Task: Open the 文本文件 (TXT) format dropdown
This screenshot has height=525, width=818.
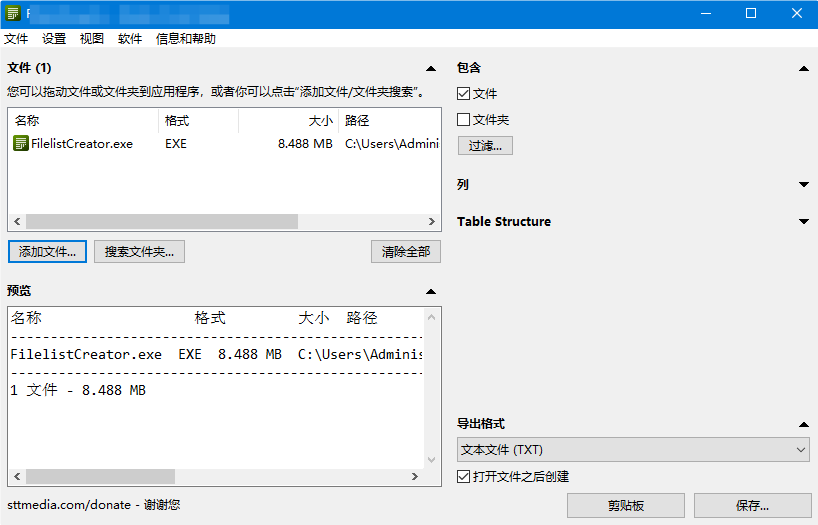Action: [633, 450]
